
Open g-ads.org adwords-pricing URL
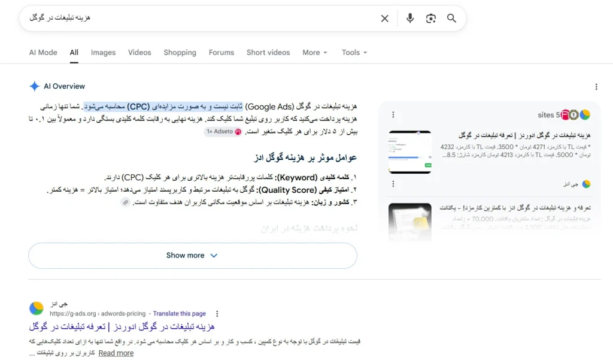point(98,314)
